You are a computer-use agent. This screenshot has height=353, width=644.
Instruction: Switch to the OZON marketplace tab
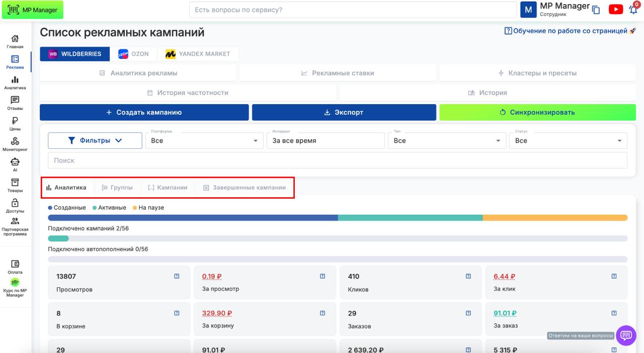133,54
